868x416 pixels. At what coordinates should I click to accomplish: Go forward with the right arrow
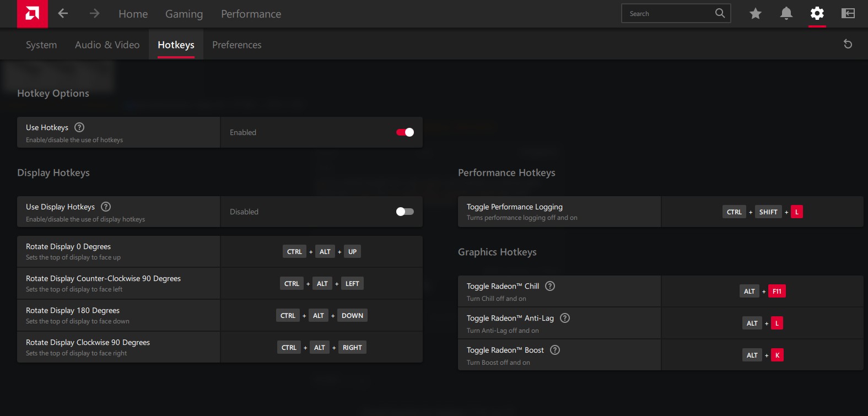[94, 14]
